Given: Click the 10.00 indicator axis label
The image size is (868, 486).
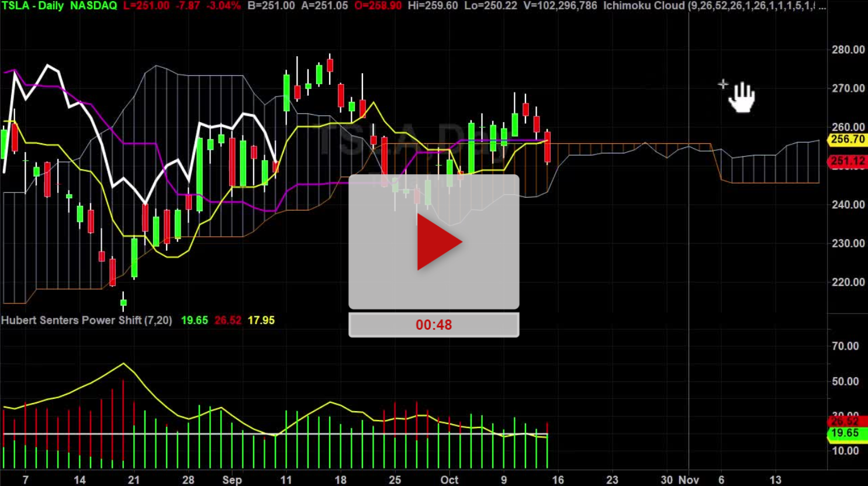Looking at the screenshot, I should pyautogui.click(x=845, y=451).
